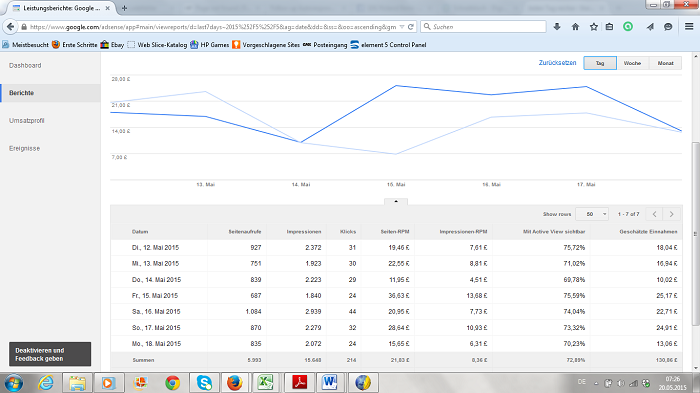The height and width of the screenshot is (393, 700).
Task: Click the Summen totals row label
Action: coord(143,360)
